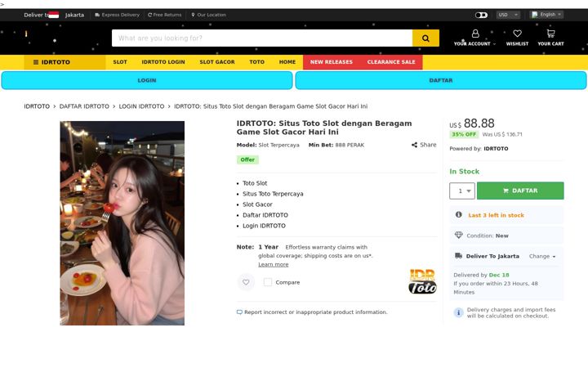Viewport: 588px width, 368px height.
Task: Click the hamburger menu icon beside IDRTOTO
Action: coord(36,62)
